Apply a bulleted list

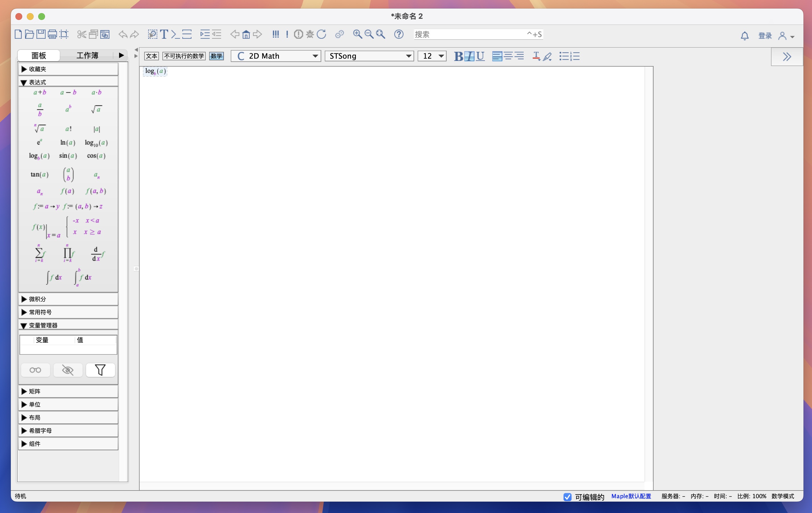tap(564, 56)
